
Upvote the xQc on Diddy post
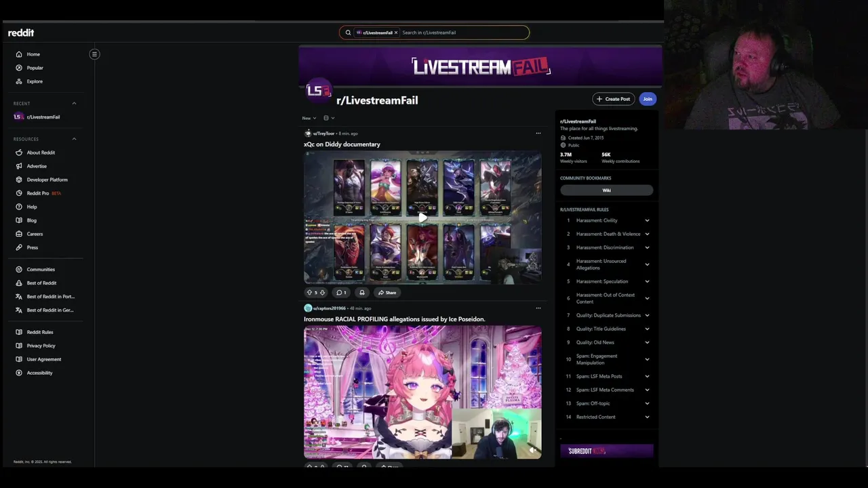310,293
